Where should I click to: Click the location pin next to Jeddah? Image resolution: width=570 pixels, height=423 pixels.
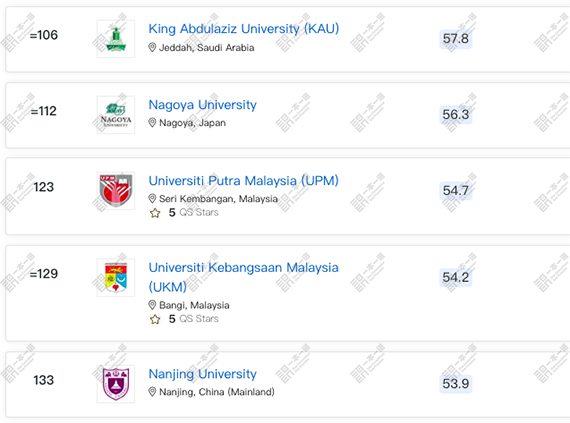[152, 48]
